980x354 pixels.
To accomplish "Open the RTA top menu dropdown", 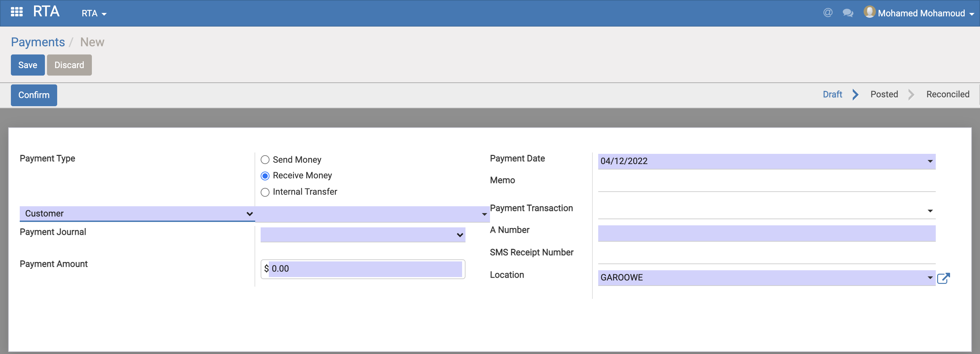I will click(x=94, y=13).
